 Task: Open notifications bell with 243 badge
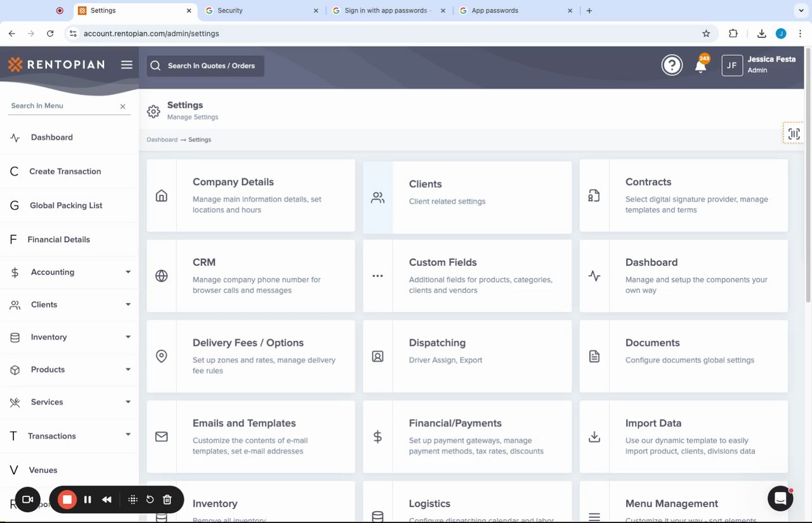pos(701,64)
